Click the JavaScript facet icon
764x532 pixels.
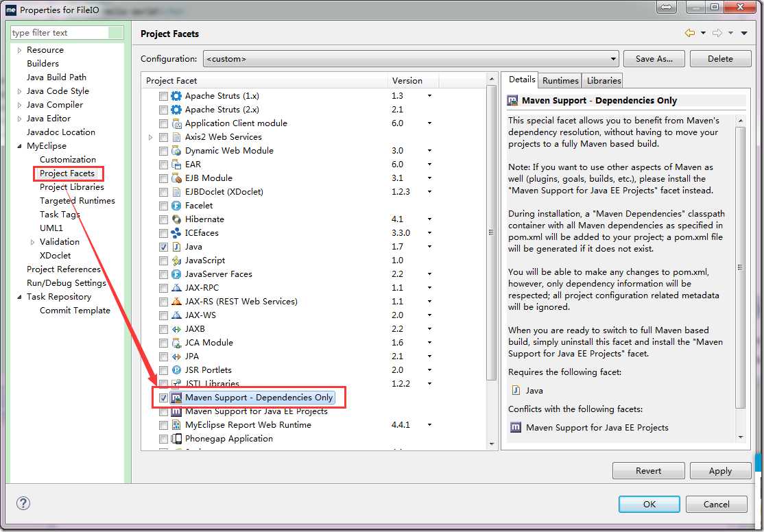pos(176,261)
